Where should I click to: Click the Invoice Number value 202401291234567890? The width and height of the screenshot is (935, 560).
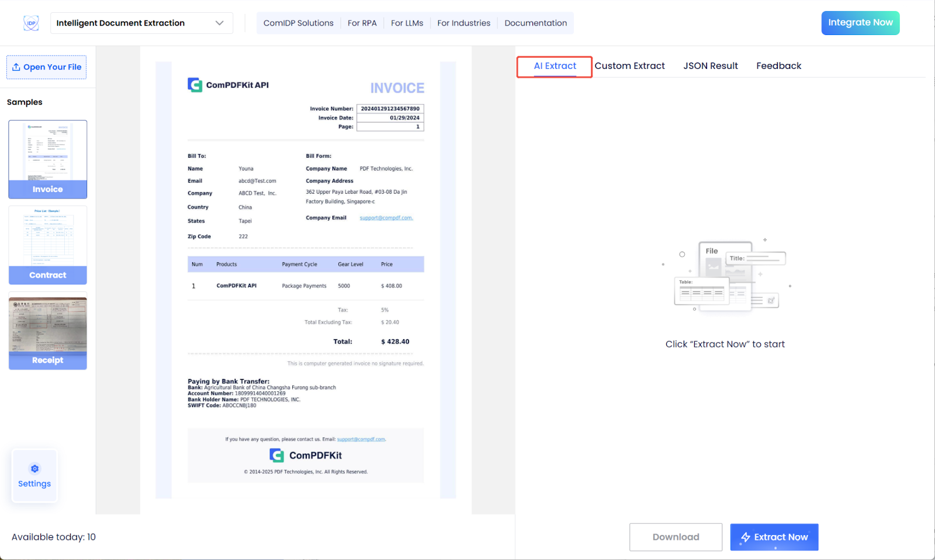390,109
